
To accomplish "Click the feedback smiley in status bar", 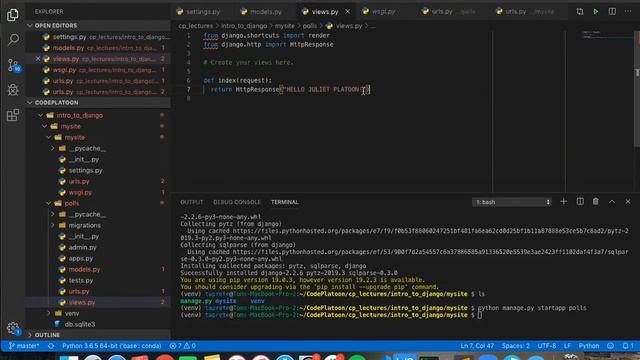I will pos(610,346).
